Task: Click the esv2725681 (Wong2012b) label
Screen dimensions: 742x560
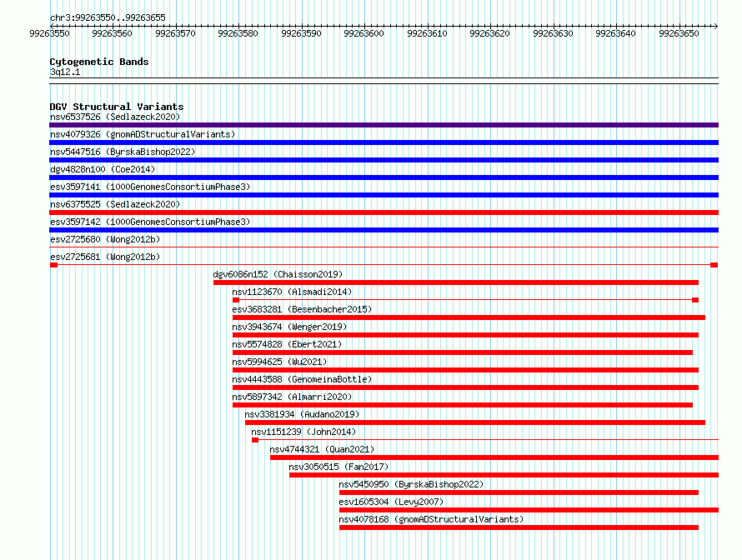Action: click(105, 257)
